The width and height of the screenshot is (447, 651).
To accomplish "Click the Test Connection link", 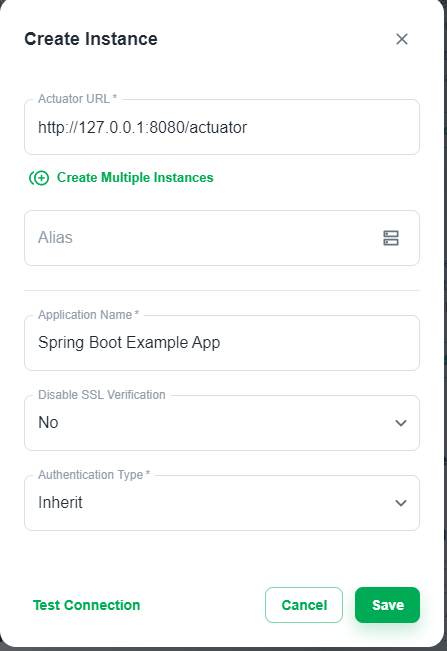I will coord(86,605).
